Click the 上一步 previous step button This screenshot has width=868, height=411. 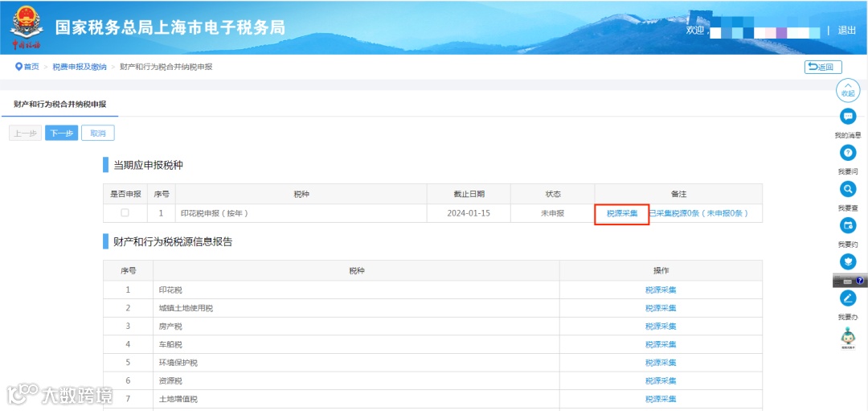(x=26, y=133)
